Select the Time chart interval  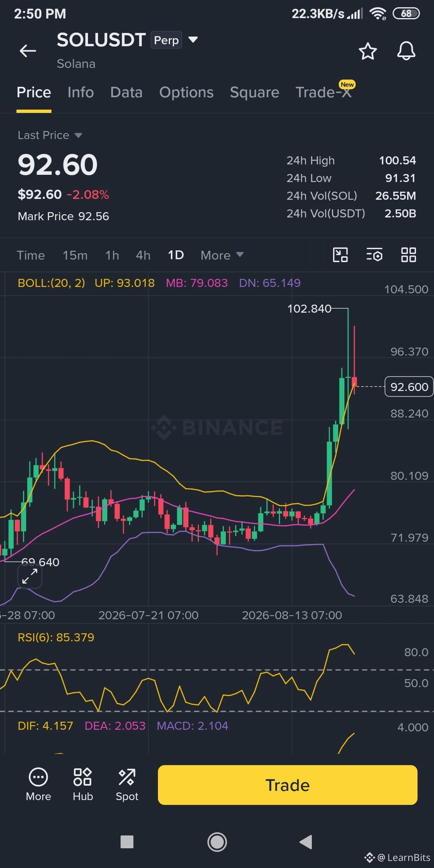[31, 255]
